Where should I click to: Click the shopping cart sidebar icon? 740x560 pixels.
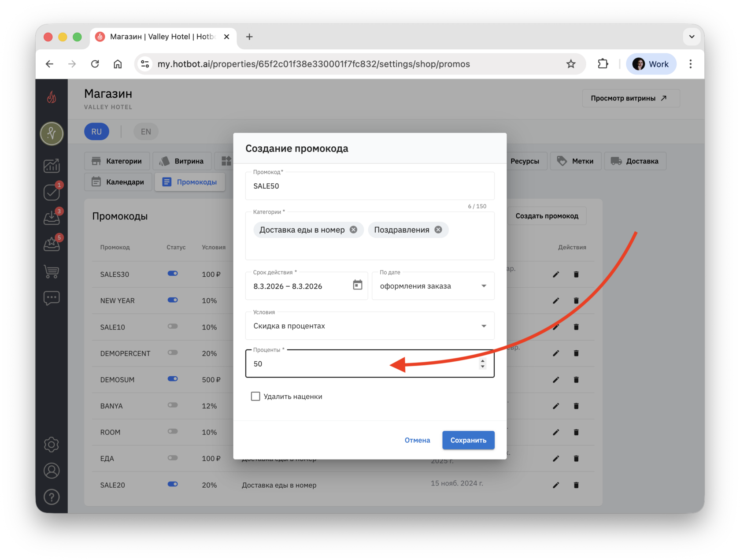[x=52, y=271]
